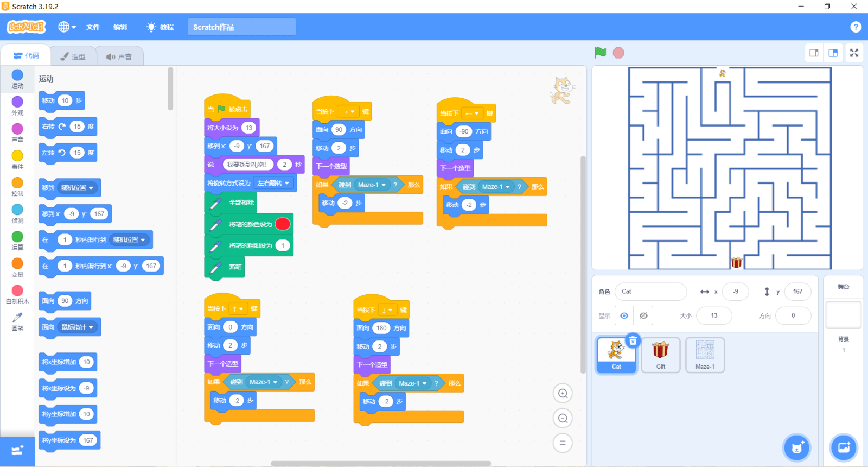Switch to small stage layout
Screen dimensions: 868x467
click(814, 53)
